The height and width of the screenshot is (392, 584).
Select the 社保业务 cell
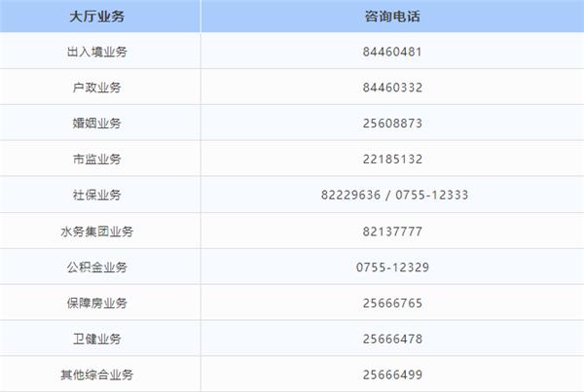96,196
